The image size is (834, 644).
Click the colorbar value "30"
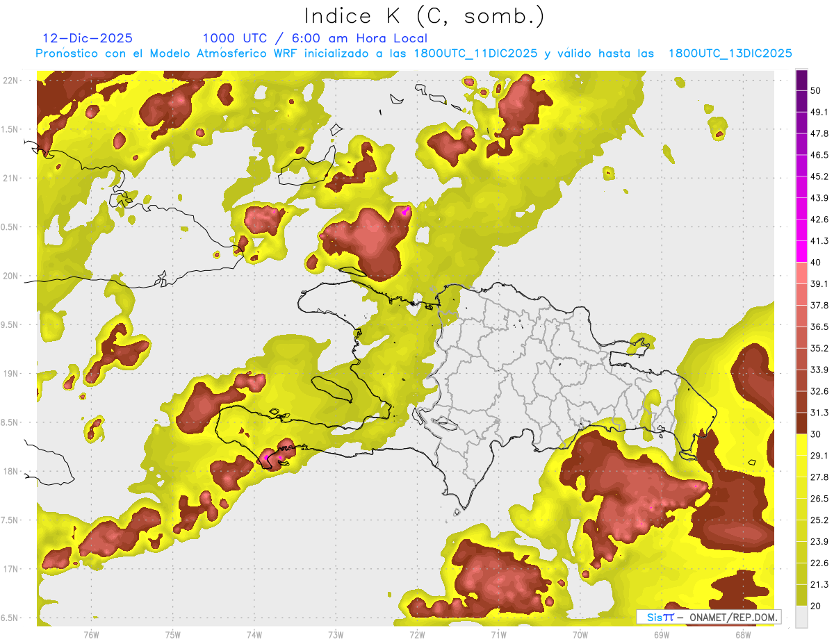817,434
